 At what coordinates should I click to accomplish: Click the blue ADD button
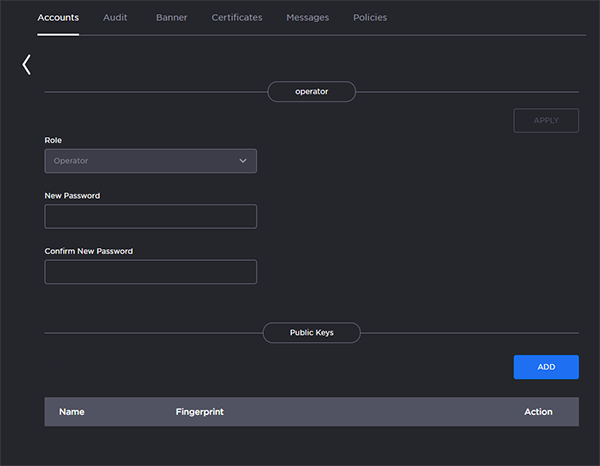coord(546,367)
